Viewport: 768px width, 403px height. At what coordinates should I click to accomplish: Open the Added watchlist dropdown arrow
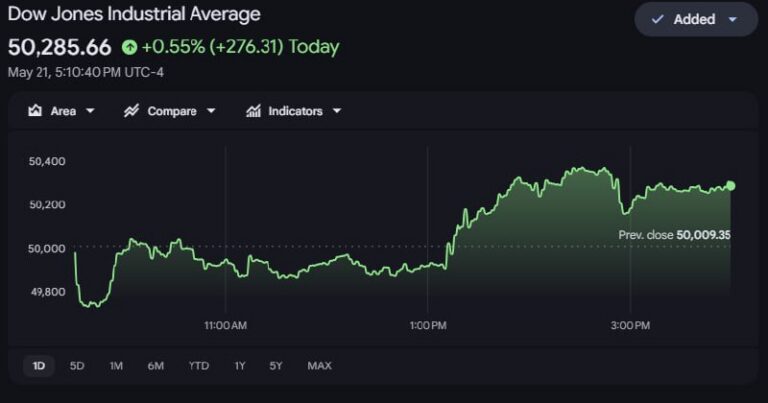(x=733, y=20)
